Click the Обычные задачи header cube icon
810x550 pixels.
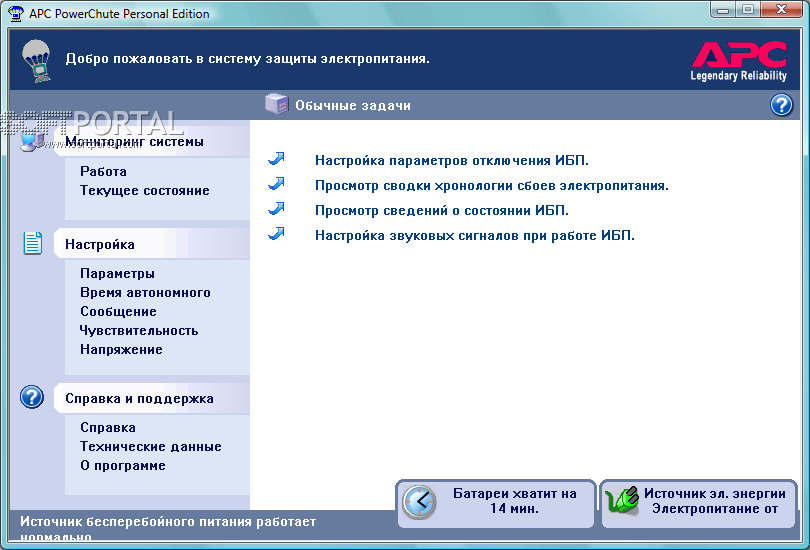coord(276,104)
